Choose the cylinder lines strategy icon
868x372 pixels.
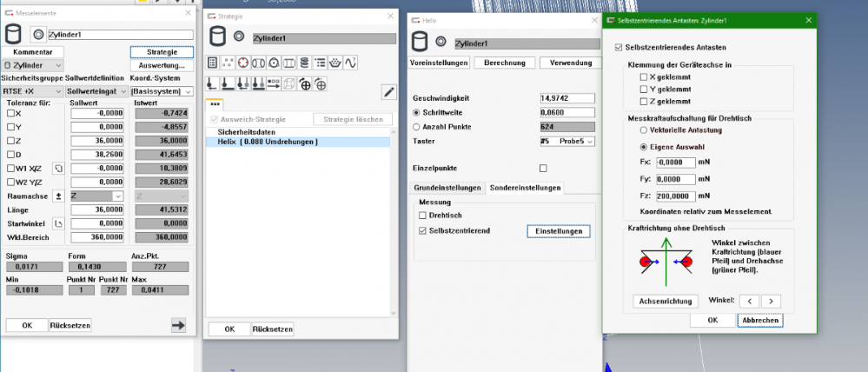point(288,63)
